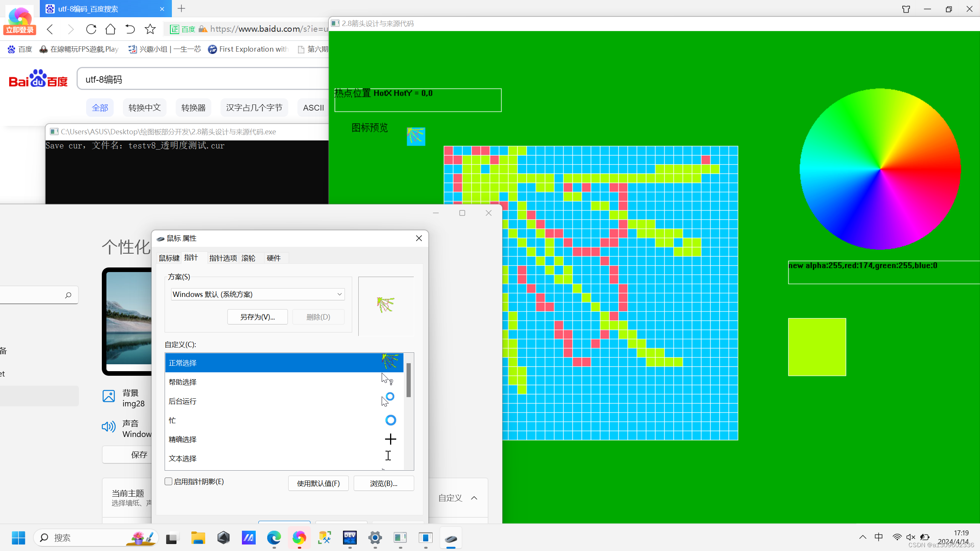Click the 使用默认值(F) button

318,483
